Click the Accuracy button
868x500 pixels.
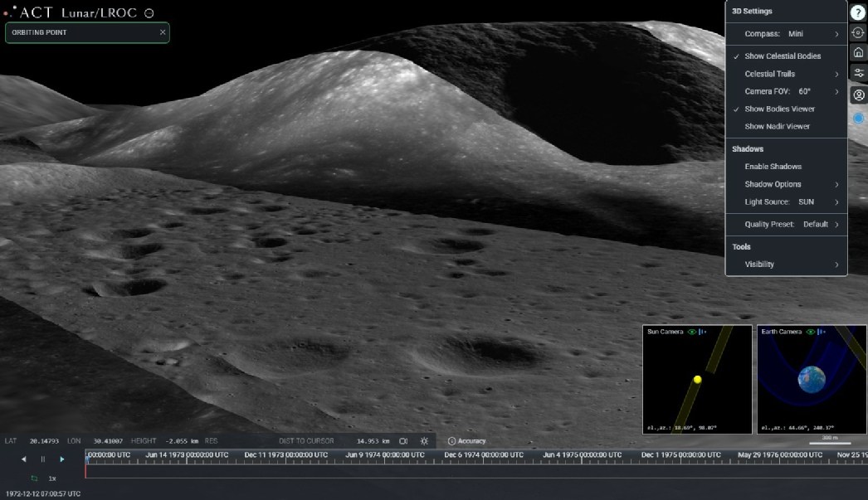point(466,441)
